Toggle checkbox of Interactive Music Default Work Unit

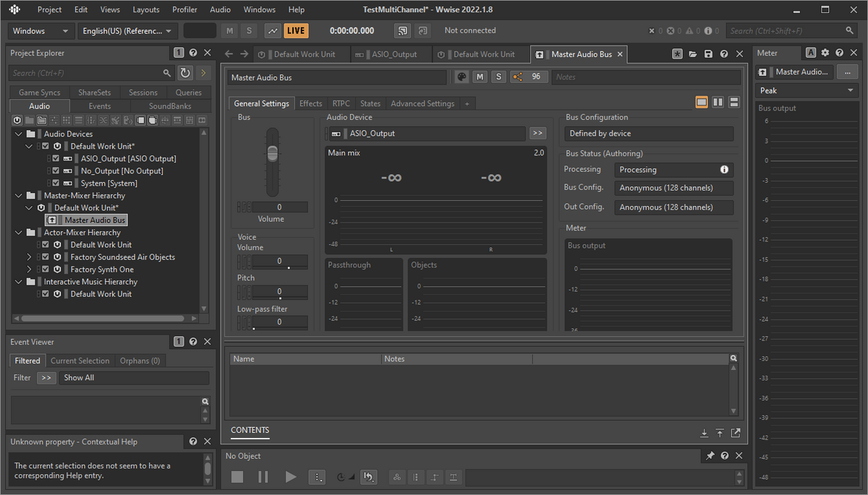tap(46, 294)
